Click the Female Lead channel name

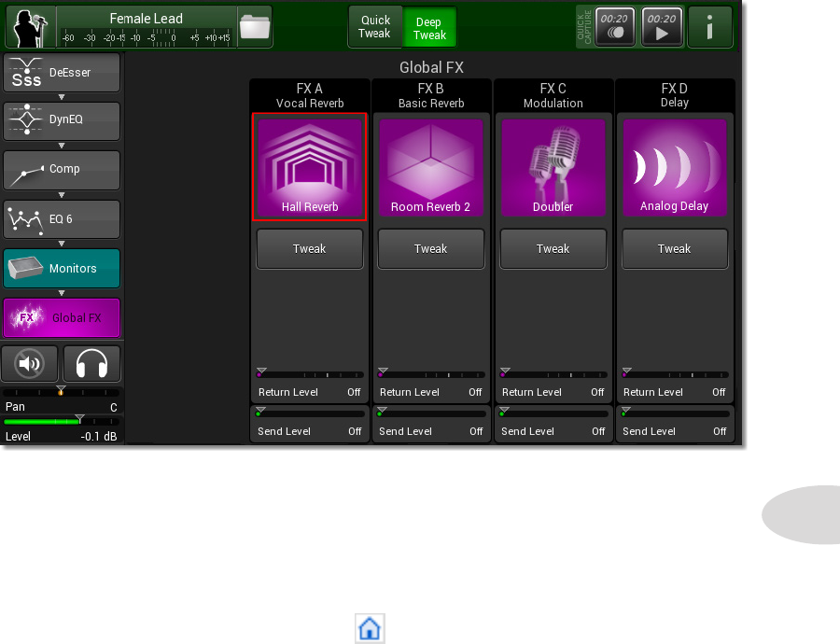click(147, 19)
